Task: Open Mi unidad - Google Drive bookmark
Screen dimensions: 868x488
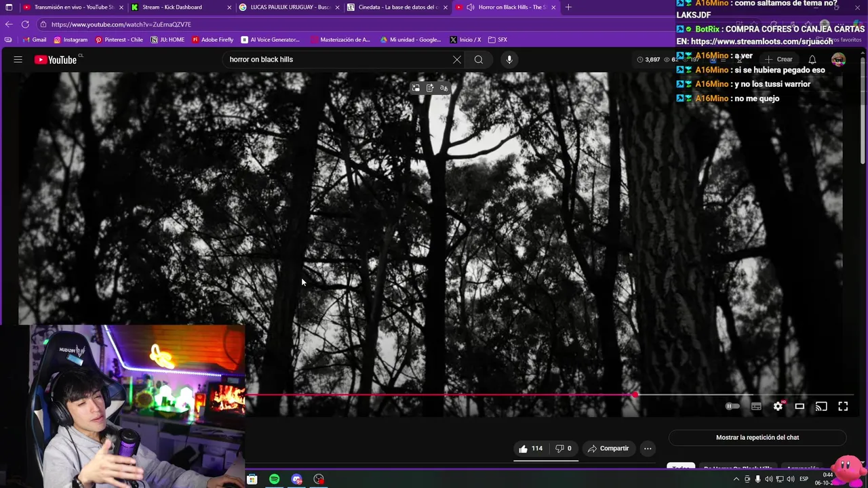Action: (411, 40)
